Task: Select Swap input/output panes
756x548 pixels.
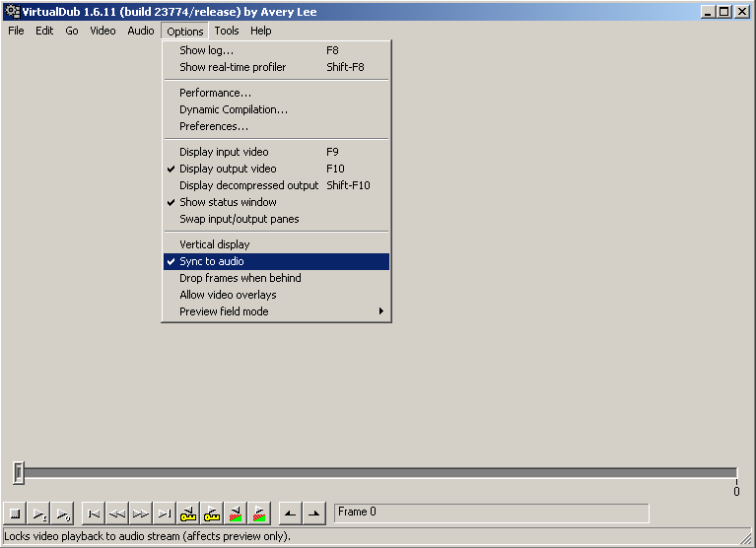Action: [276, 219]
